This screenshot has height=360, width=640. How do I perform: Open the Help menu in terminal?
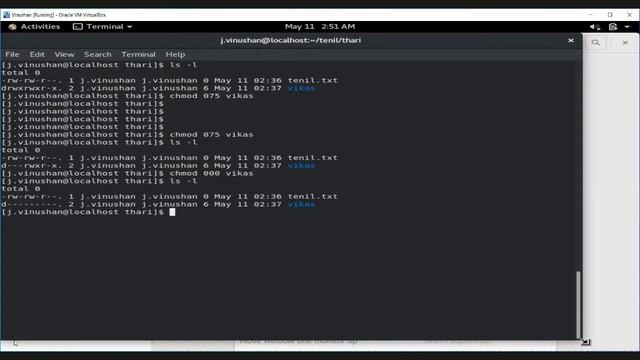(175, 54)
